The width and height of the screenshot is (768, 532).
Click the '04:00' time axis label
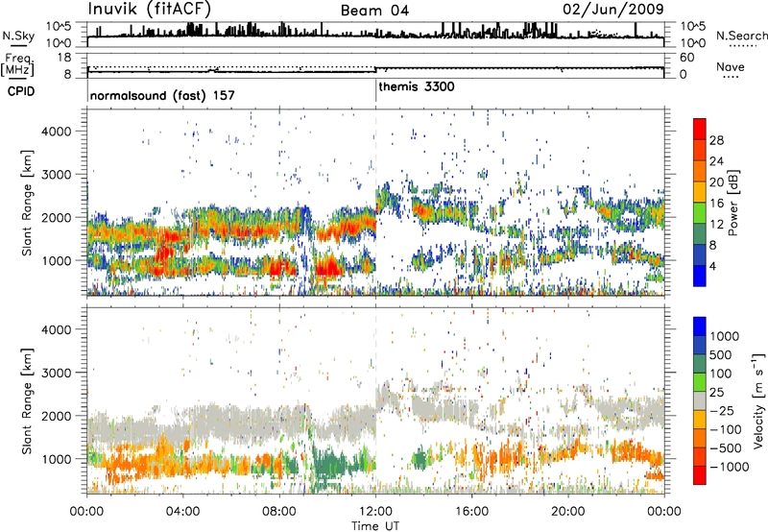[182, 512]
